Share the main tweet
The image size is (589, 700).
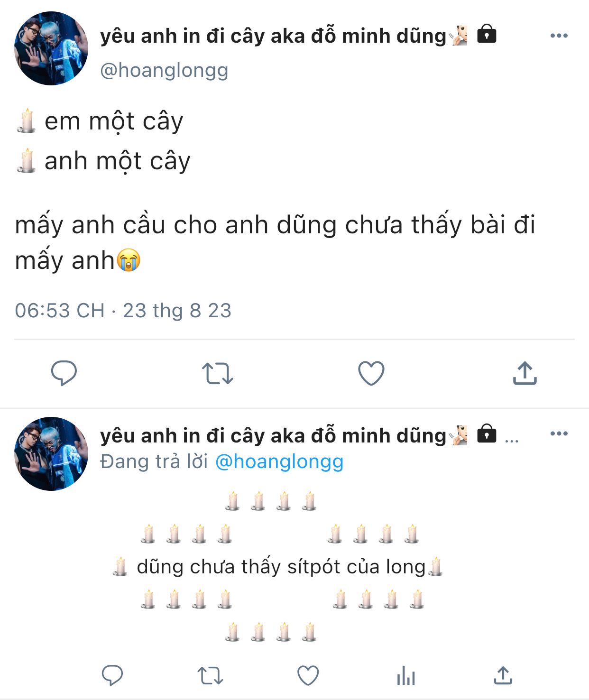point(525,373)
